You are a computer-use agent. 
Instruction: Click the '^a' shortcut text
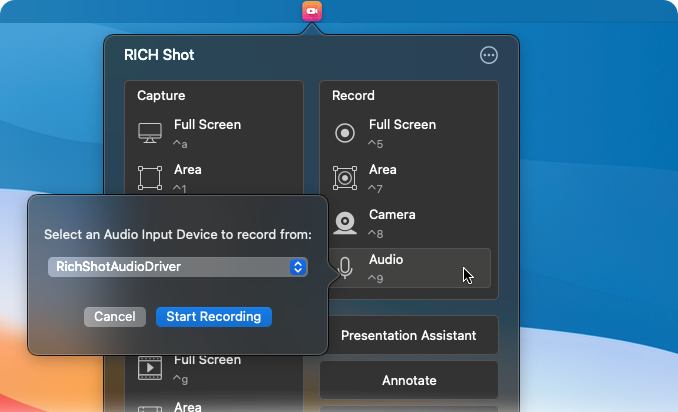coord(180,144)
